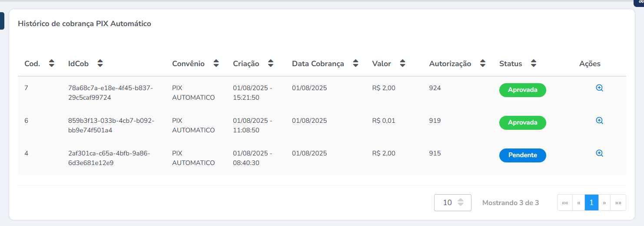Viewport: 644px width, 226px height.
Task: Go to first page of results
Action: pos(565,202)
